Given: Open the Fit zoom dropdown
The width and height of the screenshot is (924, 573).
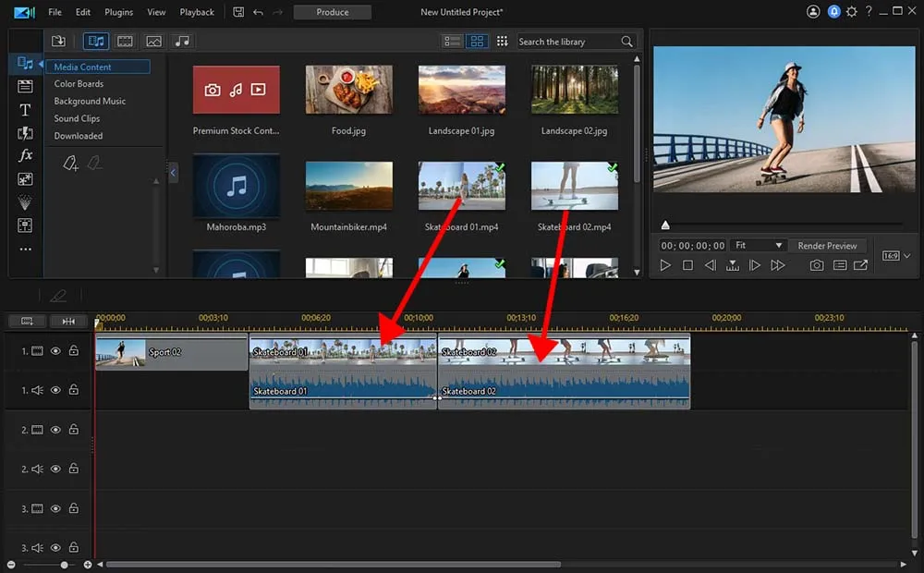Looking at the screenshot, I should click(758, 246).
